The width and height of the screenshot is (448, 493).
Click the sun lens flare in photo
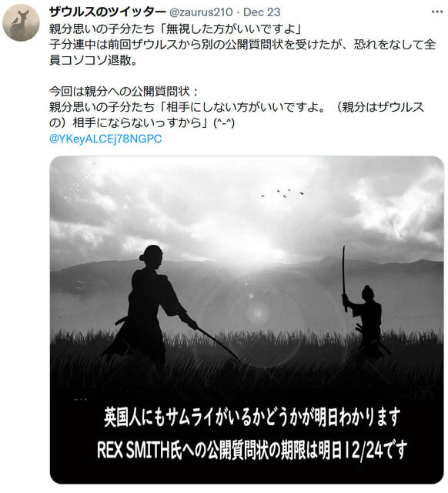click(258, 313)
